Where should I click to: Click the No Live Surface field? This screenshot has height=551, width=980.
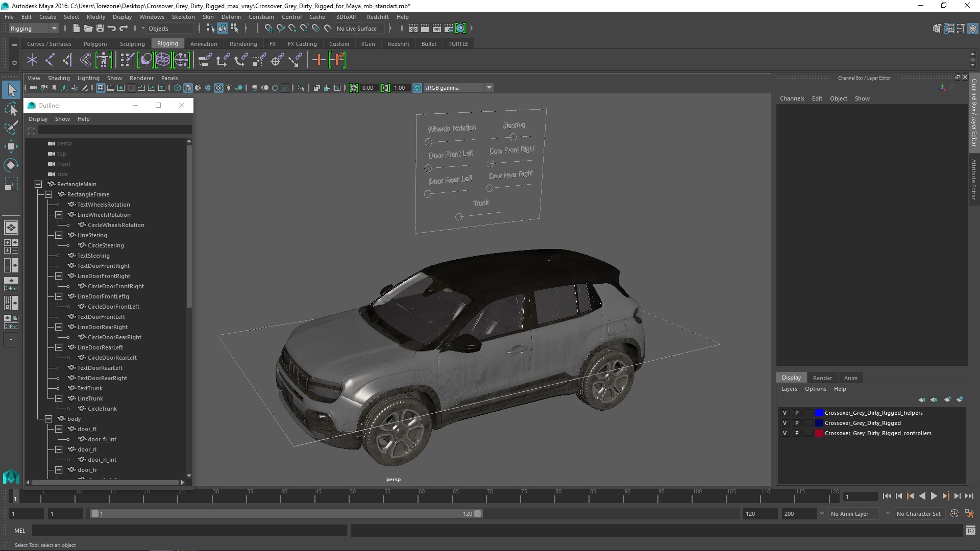pos(360,29)
